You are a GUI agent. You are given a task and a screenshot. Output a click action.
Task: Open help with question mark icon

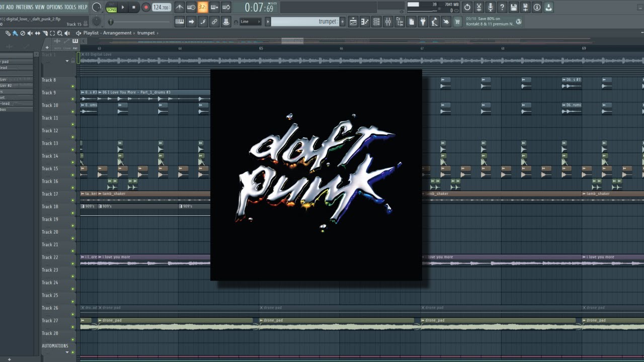[x=502, y=7]
